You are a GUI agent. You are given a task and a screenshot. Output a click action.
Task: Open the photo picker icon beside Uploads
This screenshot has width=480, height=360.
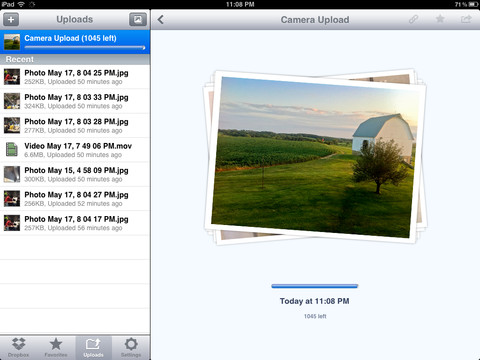(x=138, y=20)
